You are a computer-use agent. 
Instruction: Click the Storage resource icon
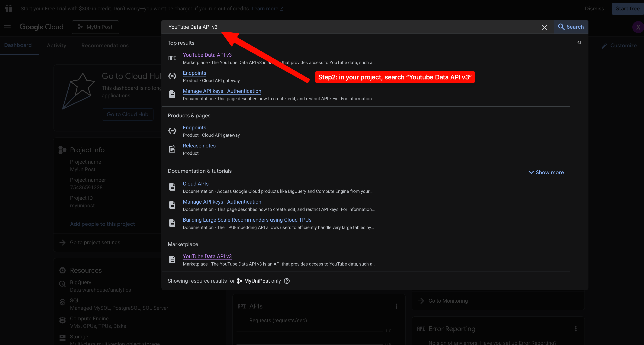(x=62, y=338)
